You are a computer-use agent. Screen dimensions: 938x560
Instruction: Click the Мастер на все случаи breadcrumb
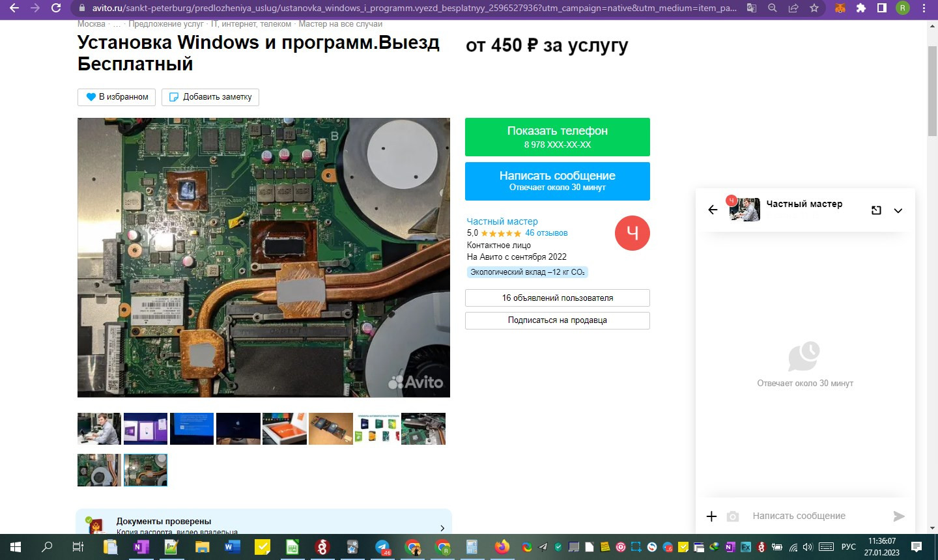(x=341, y=24)
